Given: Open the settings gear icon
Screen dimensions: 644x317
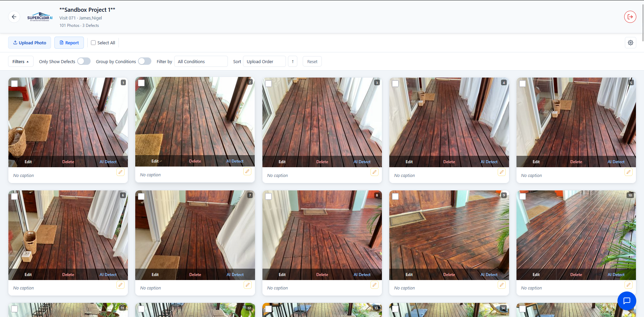Looking at the screenshot, I should pos(630,43).
